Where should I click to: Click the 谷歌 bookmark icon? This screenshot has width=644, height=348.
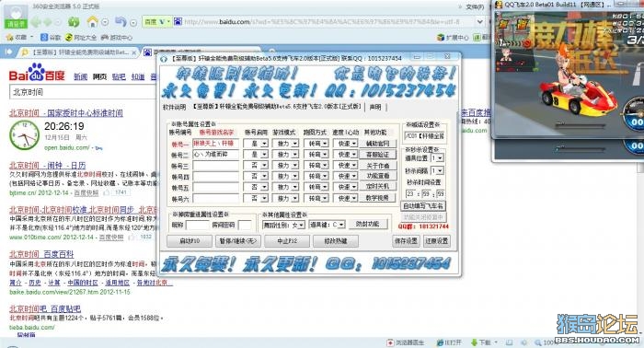(x=44, y=38)
